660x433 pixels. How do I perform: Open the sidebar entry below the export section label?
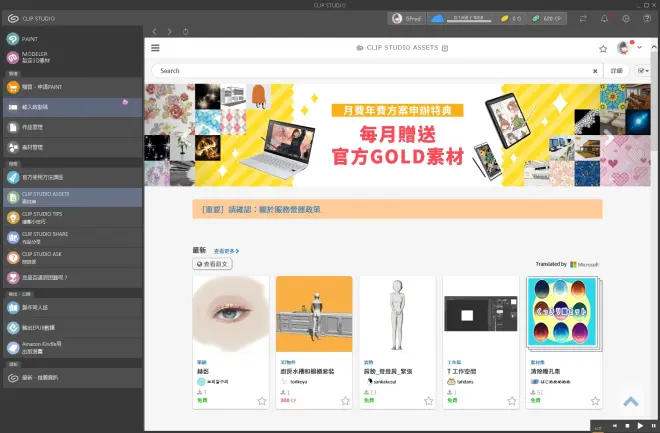72,308
